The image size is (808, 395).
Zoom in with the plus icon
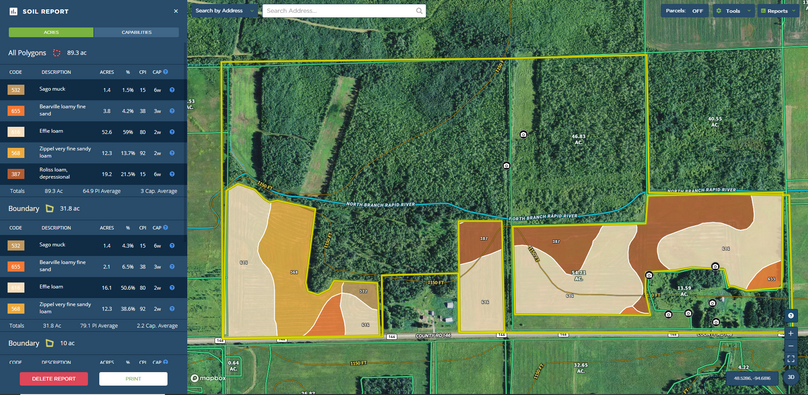coord(790,333)
